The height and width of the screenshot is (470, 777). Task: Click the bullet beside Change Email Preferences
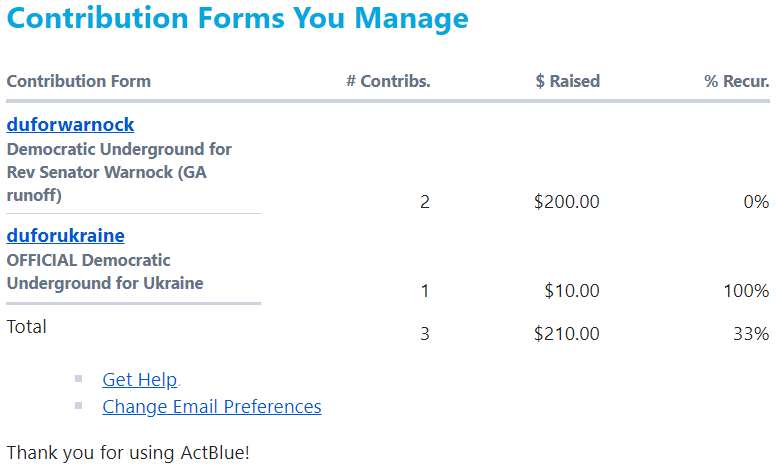(78, 406)
